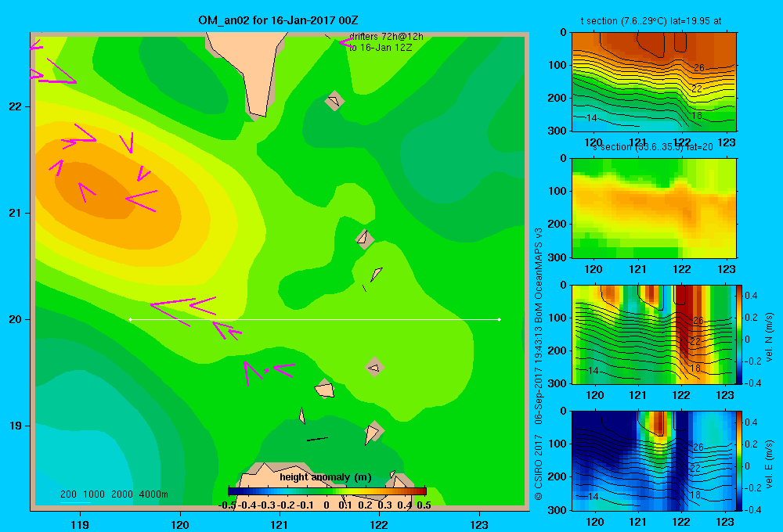The height and width of the screenshot is (532, 783).
Task: Click the "200 1000 2000 4000m" depth legend
Action: point(114,494)
